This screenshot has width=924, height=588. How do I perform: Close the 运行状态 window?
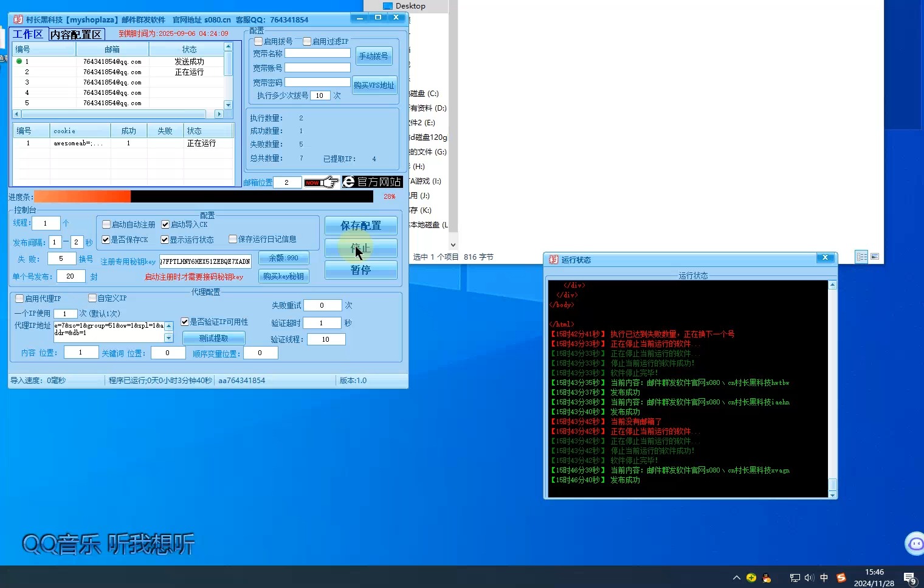point(825,258)
